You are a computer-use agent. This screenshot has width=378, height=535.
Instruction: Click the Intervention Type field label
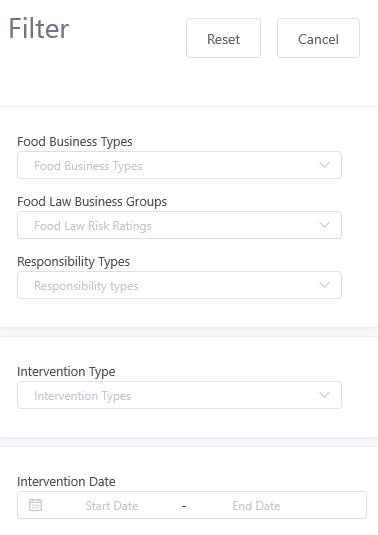click(66, 372)
